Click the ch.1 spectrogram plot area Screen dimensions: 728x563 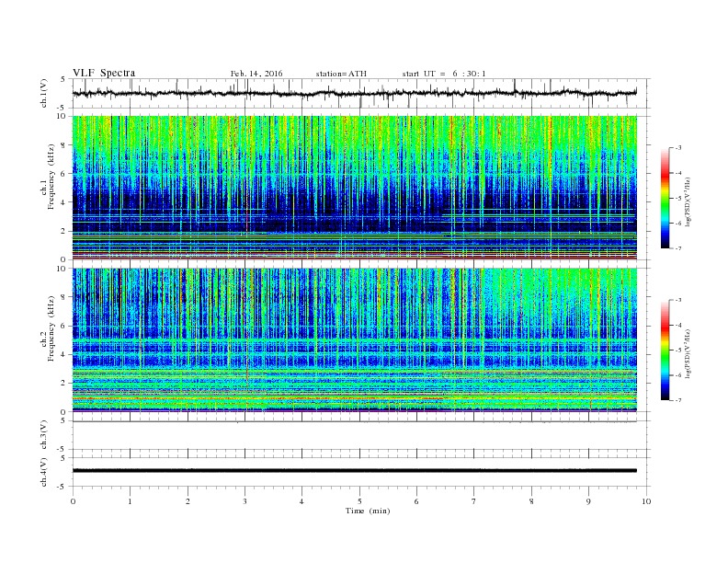tap(355, 188)
